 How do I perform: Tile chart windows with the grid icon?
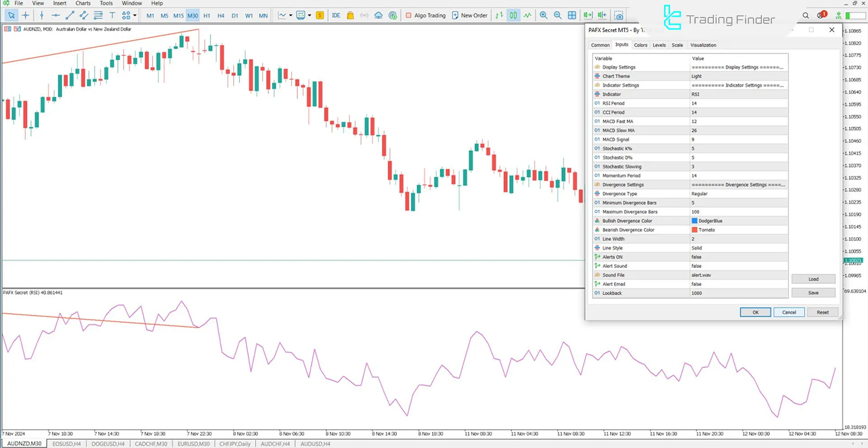[x=573, y=15]
